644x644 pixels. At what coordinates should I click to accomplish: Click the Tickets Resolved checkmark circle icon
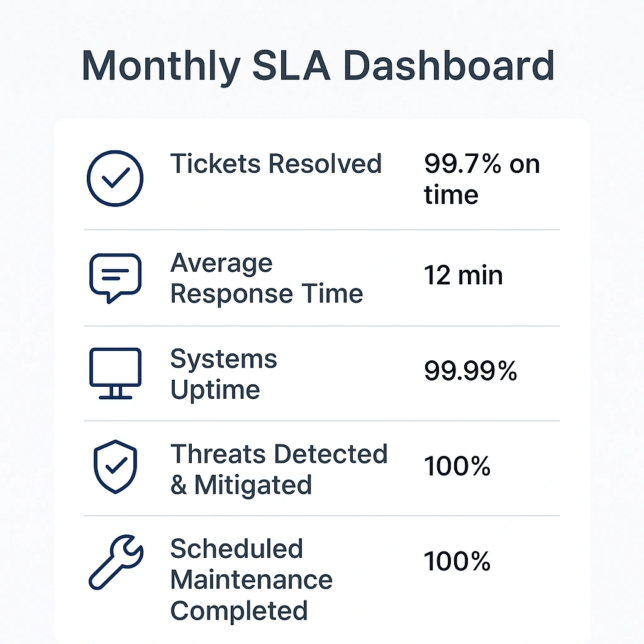point(114,179)
